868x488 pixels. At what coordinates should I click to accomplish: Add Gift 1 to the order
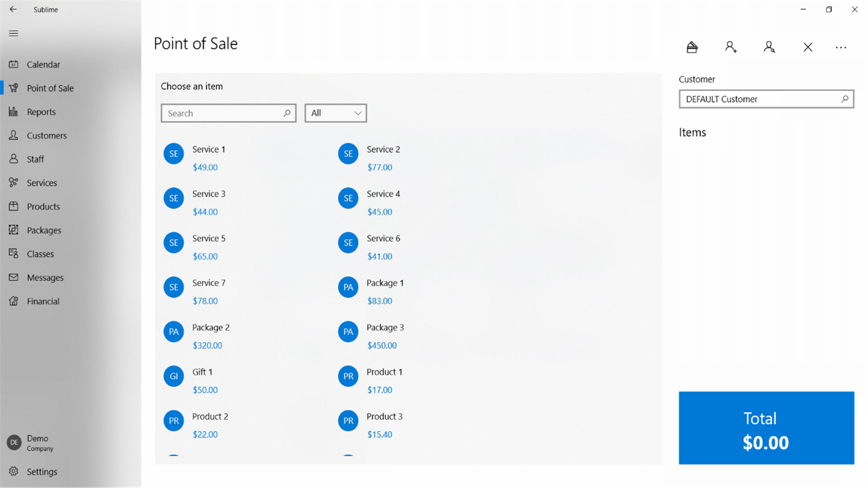[x=202, y=381]
